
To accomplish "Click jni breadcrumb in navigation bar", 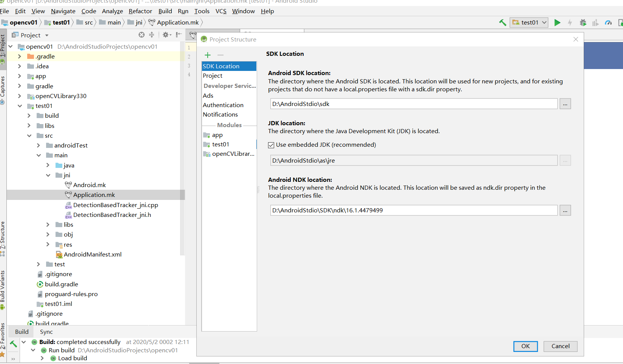I will 135,23.
